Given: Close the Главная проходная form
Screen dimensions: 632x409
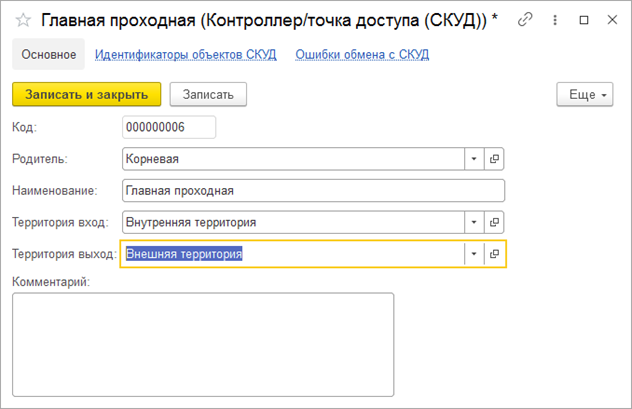Looking at the screenshot, I should click(612, 19).
